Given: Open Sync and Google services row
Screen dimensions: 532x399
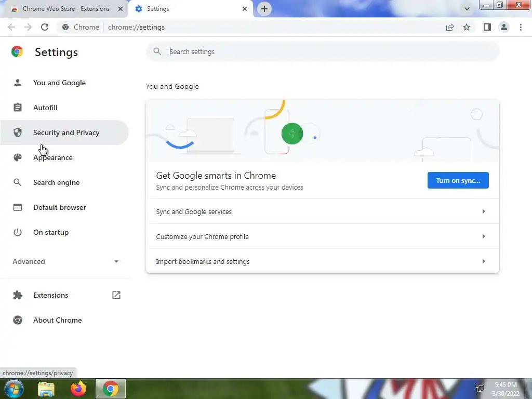Looking at the screenshot, I should tap(322, 211).
